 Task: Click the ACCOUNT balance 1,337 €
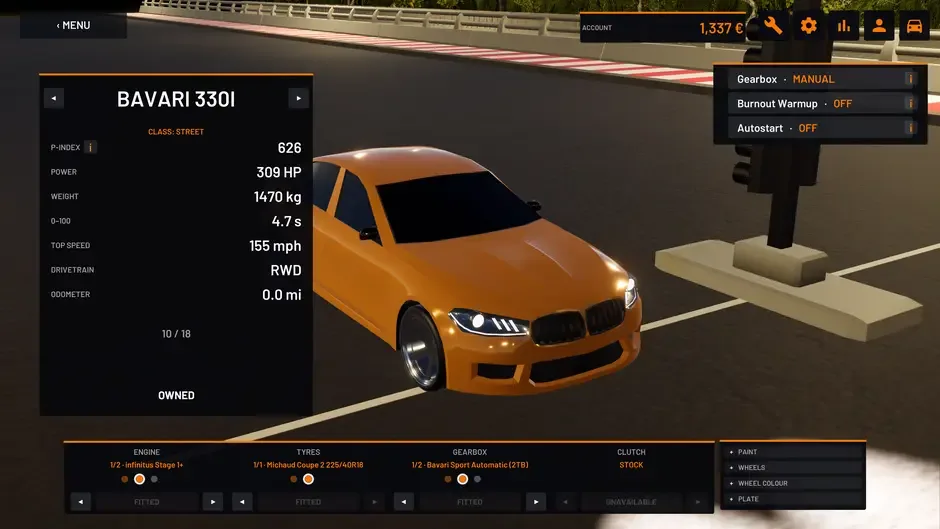point(663,28)
